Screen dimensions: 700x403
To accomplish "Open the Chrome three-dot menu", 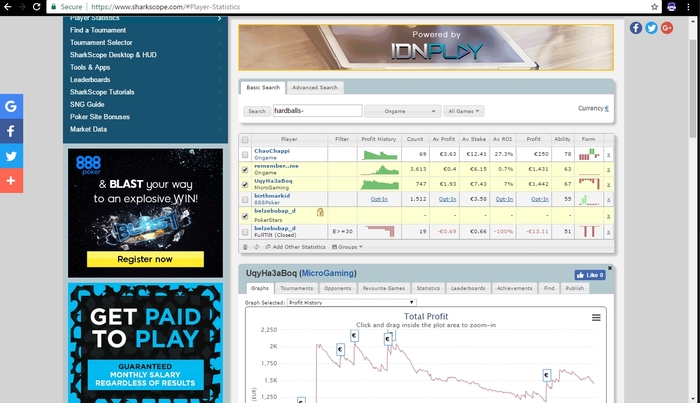I will pyautogui.click(x=688, y=7).
